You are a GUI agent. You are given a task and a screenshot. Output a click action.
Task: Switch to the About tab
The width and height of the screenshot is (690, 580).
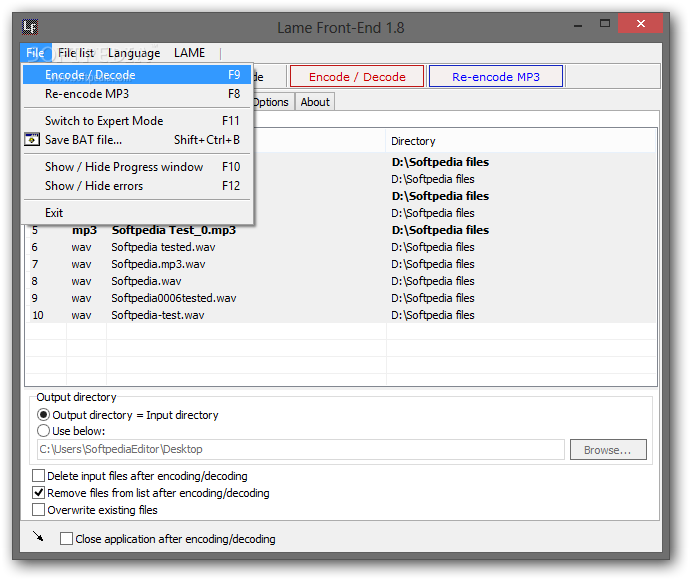pos(315,102)
